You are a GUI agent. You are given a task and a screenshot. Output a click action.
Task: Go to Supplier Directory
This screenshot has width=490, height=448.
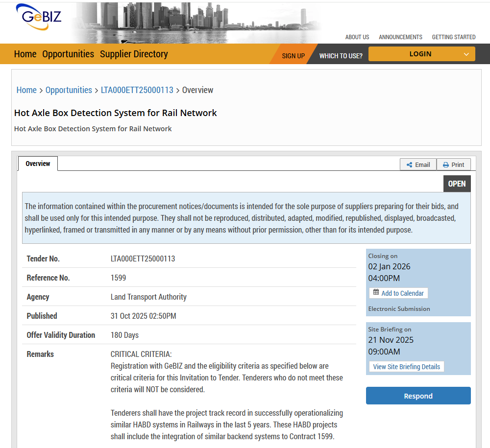(x=134, y=54)
